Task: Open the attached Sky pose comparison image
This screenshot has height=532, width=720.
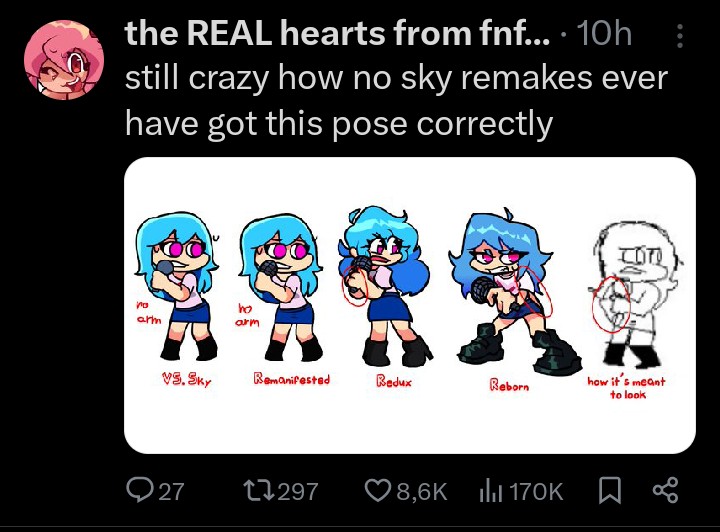Action: [410, 305]
